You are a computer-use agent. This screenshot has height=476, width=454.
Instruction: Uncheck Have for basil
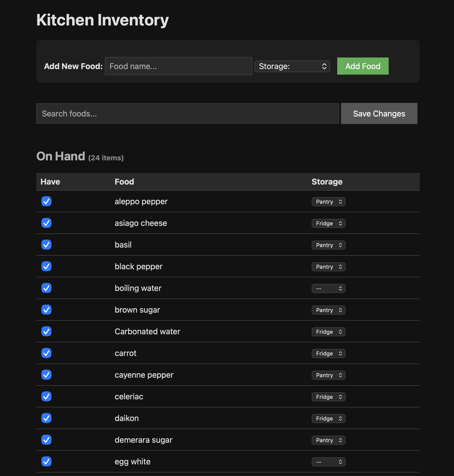[46, 245]
